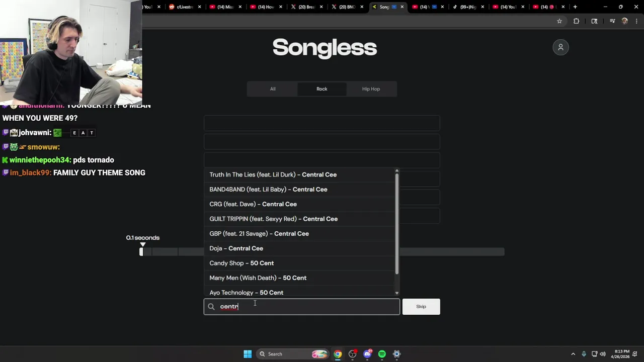Screen dimensions: 644x362
Task: Click the suggestions list scrollbar thumb
Action: pyautogui.click(x=397, y=224)
